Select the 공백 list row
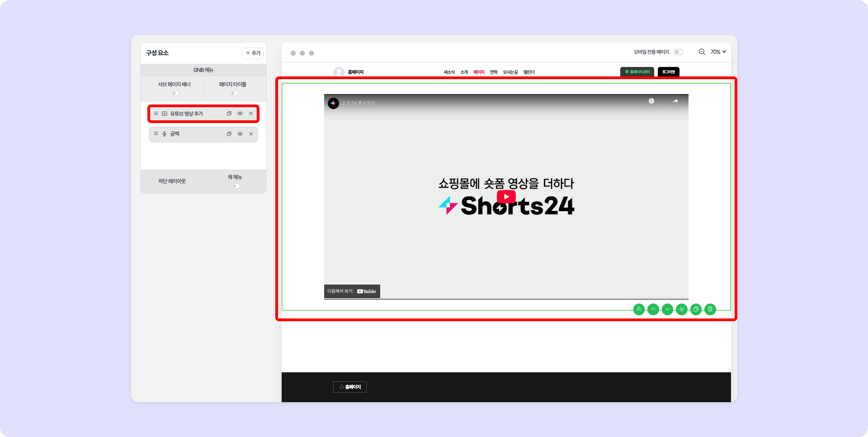 [x=203, y=134]
